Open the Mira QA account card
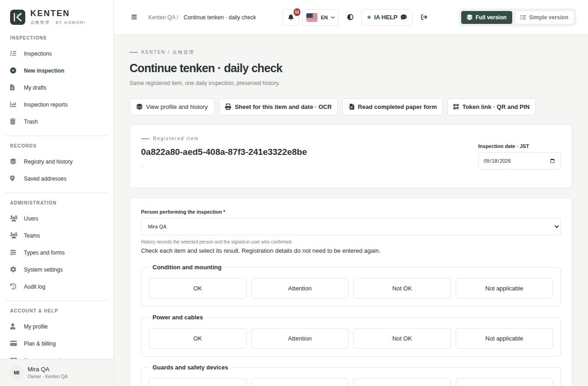This screenshot has width=588, height=386. 57,373
